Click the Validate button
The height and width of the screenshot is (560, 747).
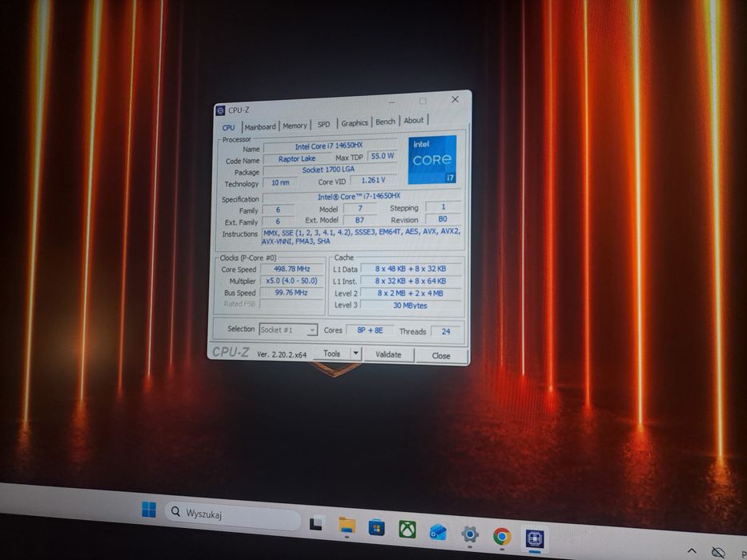tap(388, 354)
